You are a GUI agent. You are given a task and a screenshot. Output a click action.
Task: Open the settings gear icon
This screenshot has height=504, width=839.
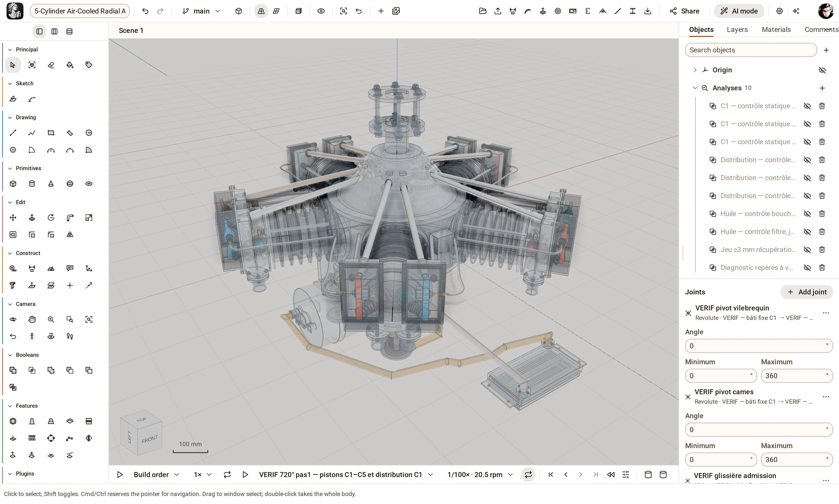point(780,11)
